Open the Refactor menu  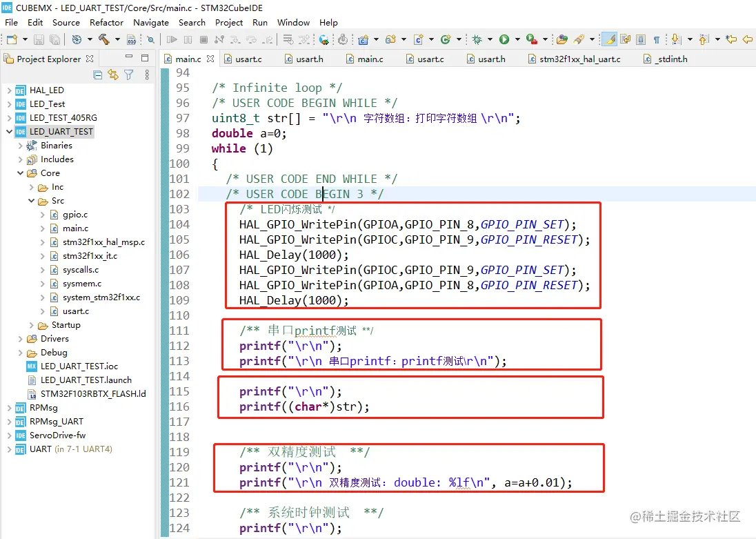(x=106, y=23)
